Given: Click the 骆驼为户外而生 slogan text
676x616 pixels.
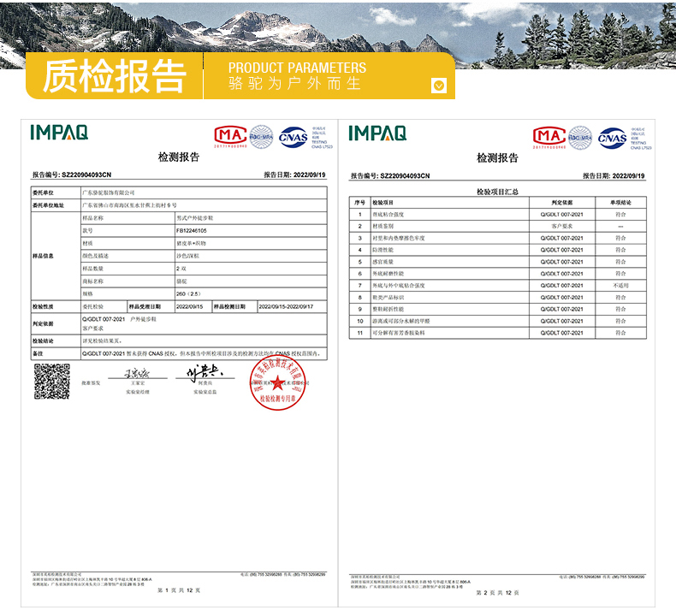Looking at the screenshot, I should (x=294, y=84).
